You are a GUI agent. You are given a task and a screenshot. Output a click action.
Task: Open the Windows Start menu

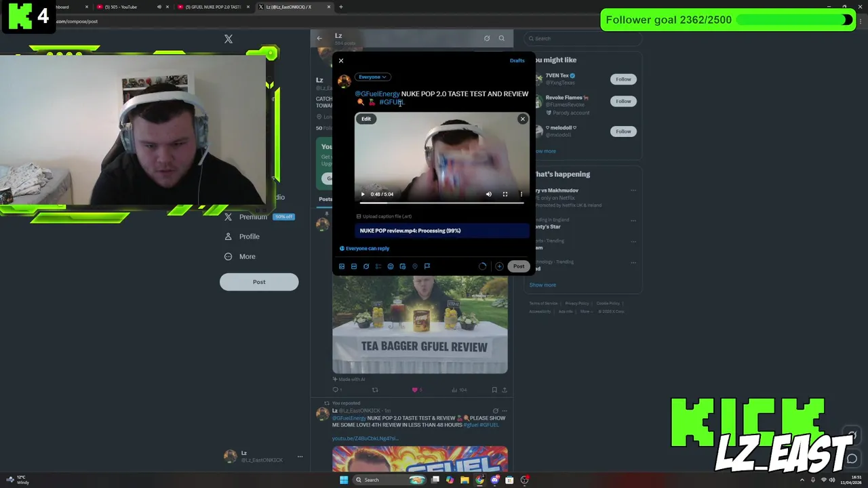pyautogui.click(x=344, y=480)
